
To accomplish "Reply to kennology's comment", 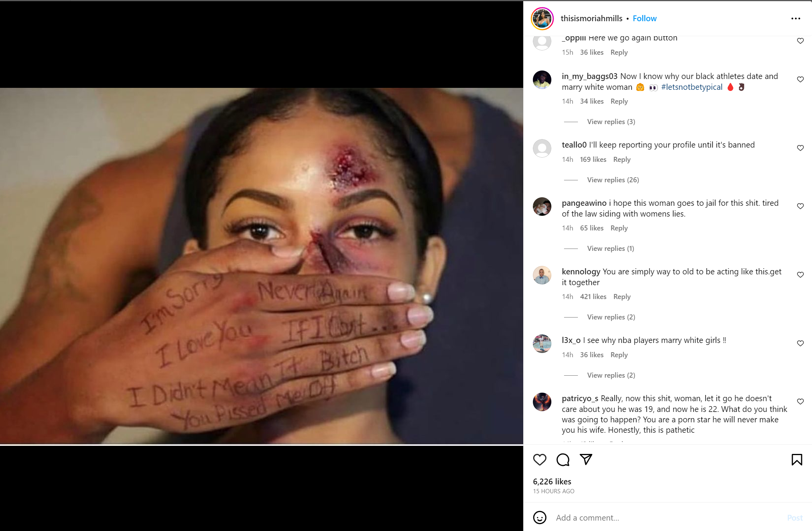I will [x=622, y=297].
